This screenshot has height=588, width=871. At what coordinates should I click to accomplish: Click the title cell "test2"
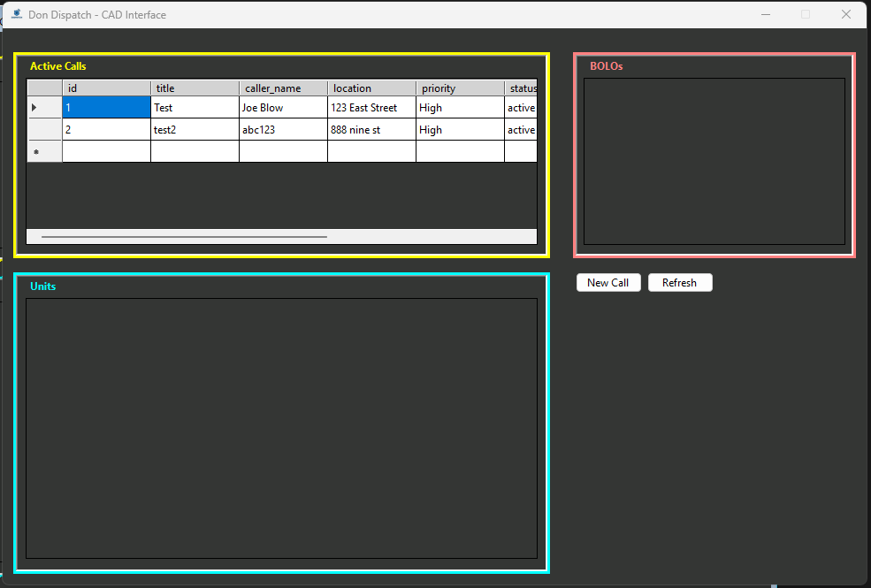[x=195, y=129]
